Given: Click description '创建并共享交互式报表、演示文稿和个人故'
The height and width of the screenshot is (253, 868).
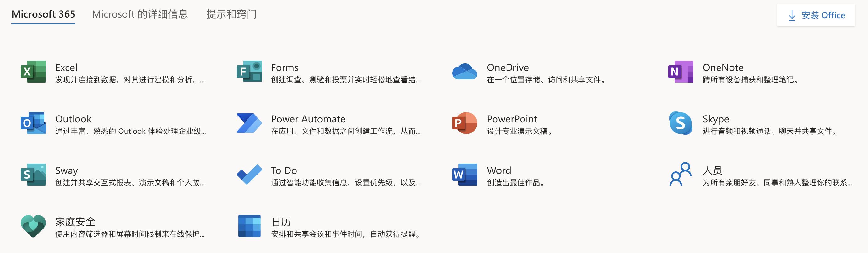Looking at the screenshot, I should click(130, 183).
